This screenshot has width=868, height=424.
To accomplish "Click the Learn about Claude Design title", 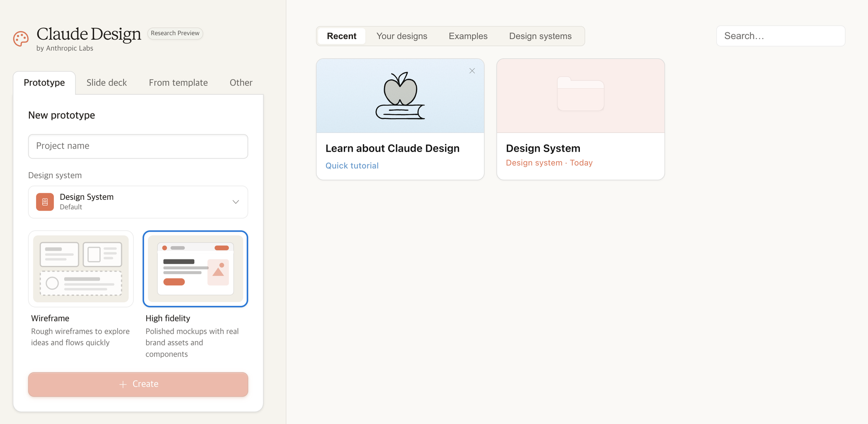I will click(392, 149).
